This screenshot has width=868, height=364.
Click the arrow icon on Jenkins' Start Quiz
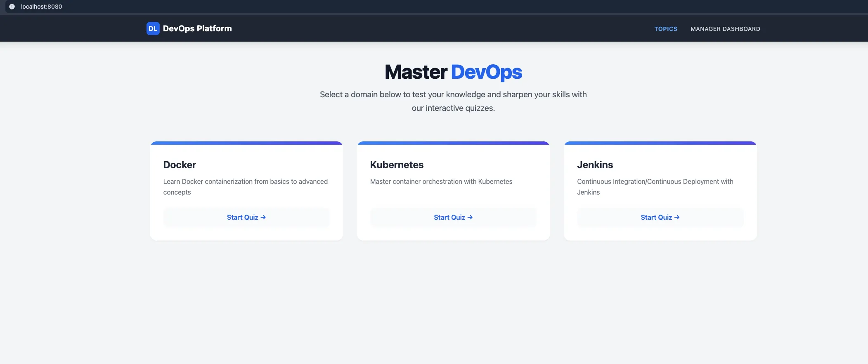coord(677,217)
